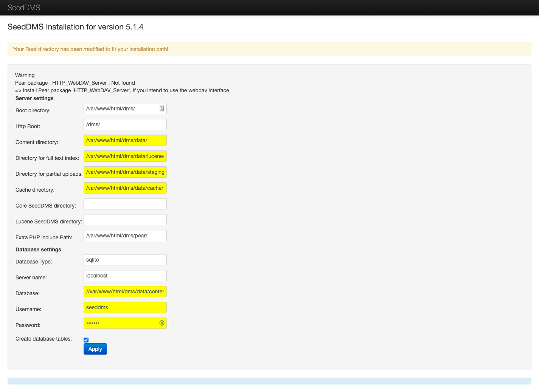
Task: Click the highlighted Username field showing seeddms
Action: pyautogui.click(x=125, y=307)
